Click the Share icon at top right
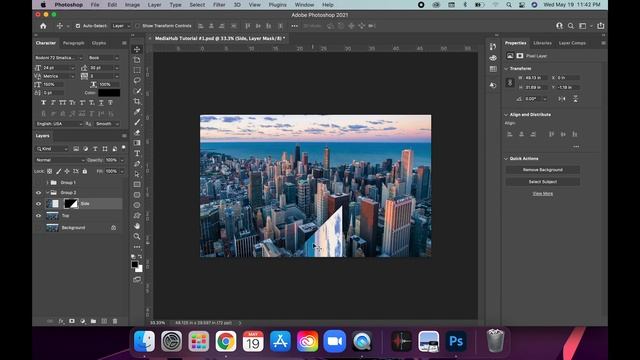Image resolution: width=640 pixels, height=360 pixels. pos(600,26)
